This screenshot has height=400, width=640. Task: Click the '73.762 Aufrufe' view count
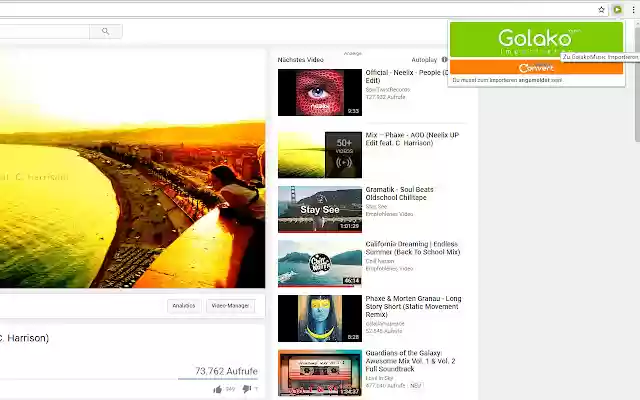click(226, 371)
